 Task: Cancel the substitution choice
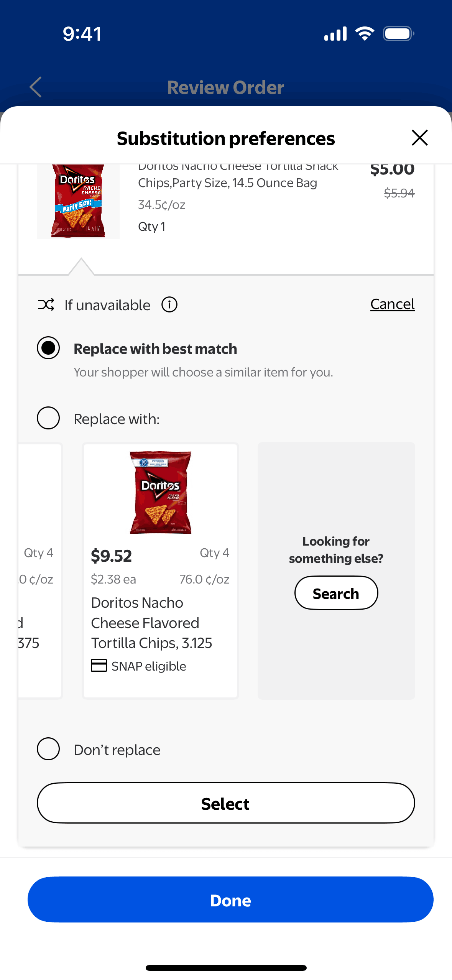(392, 304)
